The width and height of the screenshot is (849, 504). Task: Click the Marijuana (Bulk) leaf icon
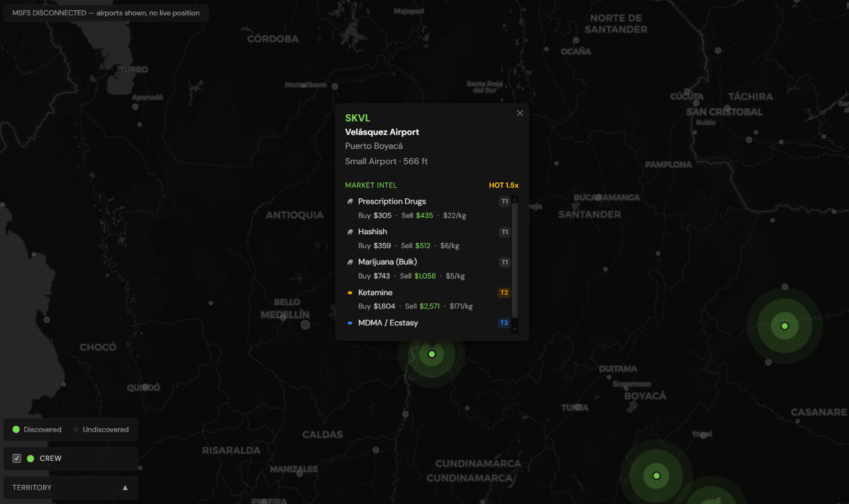(x=350, y=262)
